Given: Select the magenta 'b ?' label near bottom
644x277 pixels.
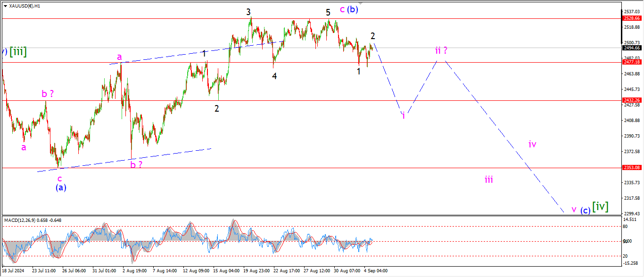Looking at the screenshot, I should [136, 164].
